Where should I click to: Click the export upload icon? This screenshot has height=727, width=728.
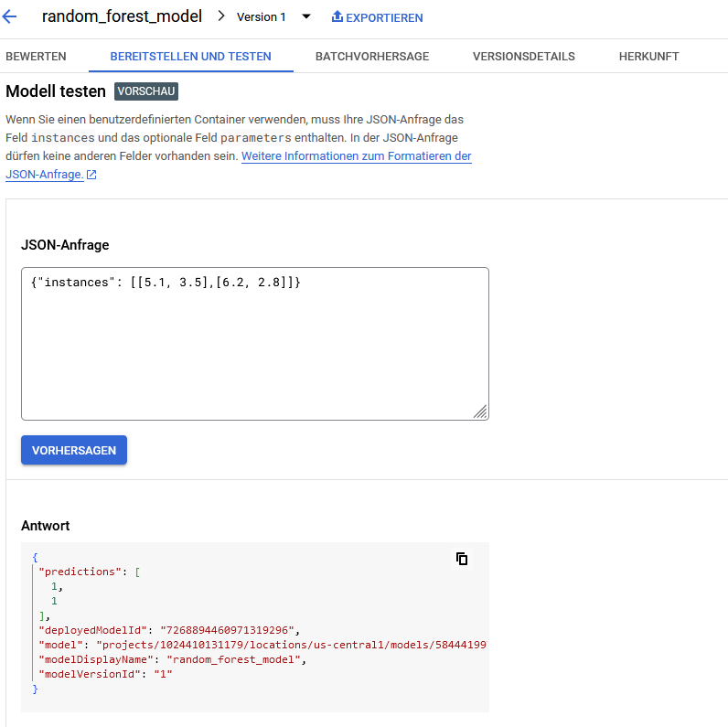click(337, 17)
